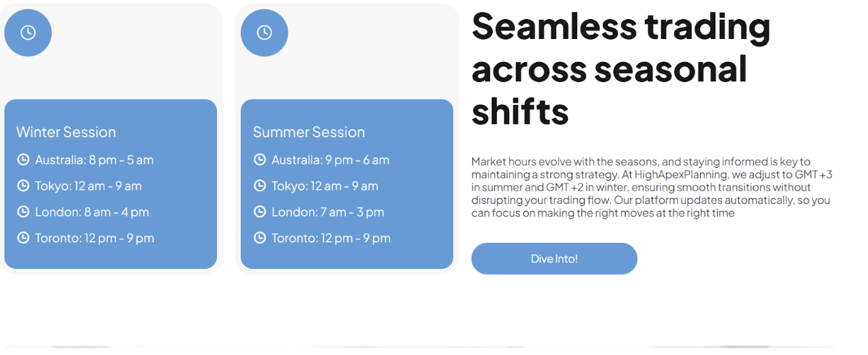Click clock icon beside Summer Tokyo hours
This screenshot has height=355, width=868.
point(259,186)
